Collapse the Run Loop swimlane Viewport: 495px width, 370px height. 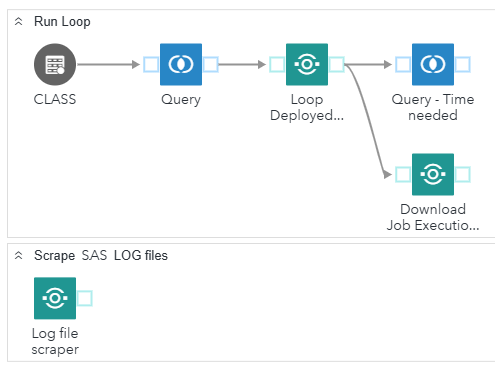tap(19, 22)
